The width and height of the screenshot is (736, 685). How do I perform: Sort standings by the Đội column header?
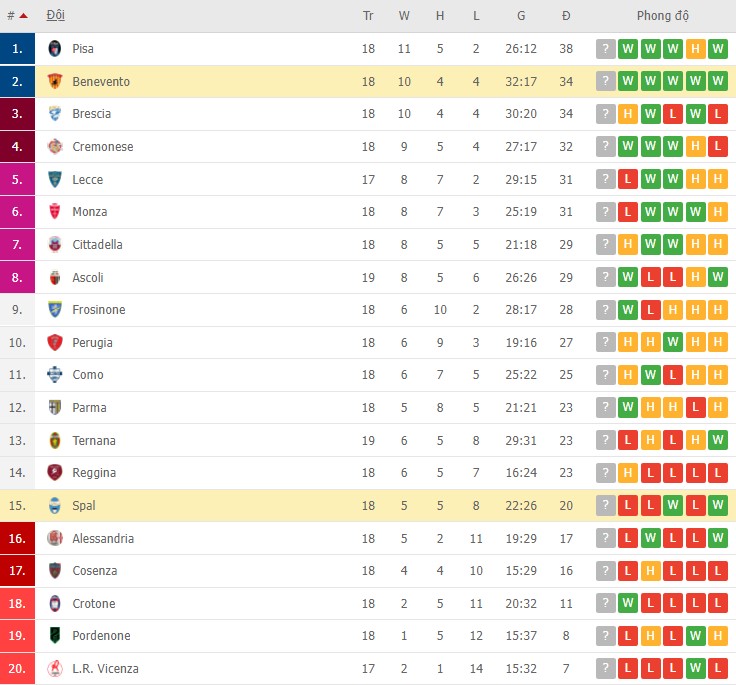[56, 16]
